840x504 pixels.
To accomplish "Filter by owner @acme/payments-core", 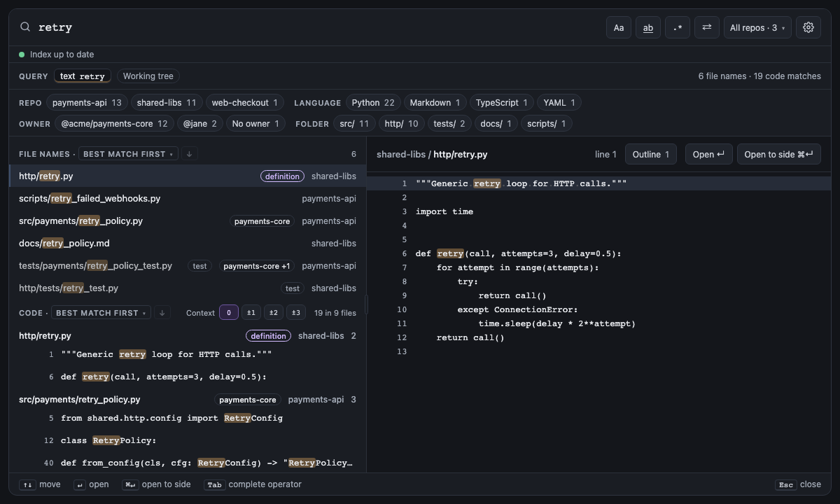I will click(x=115, y=124).
